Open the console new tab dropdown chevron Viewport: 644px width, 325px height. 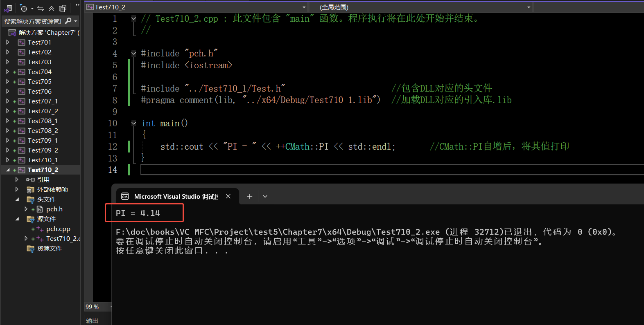[265, 197]
